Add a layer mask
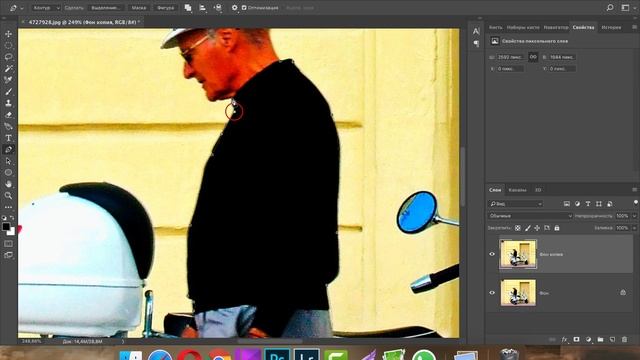The image size is (640, 360). (576, 340)
